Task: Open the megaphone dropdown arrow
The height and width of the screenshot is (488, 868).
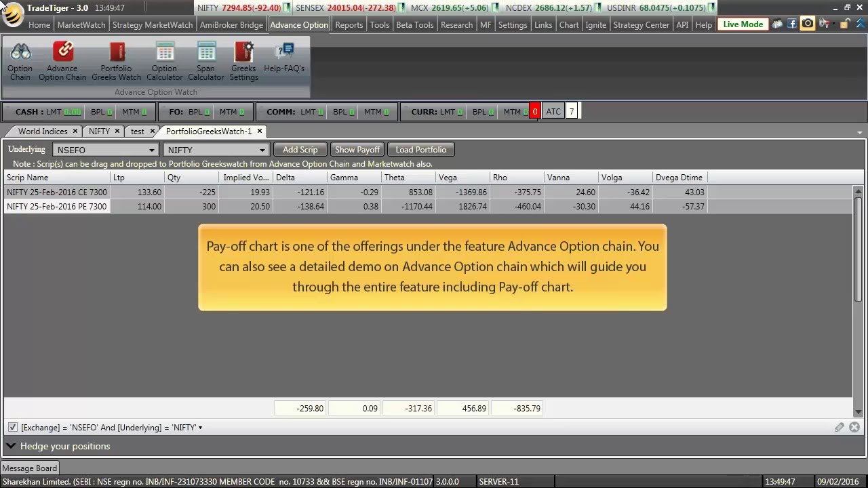Action: pos(833,24)
